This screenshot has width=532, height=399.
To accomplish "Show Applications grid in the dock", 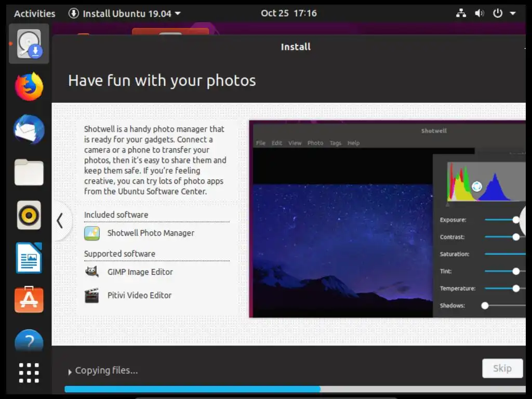I will pos(29,373).
